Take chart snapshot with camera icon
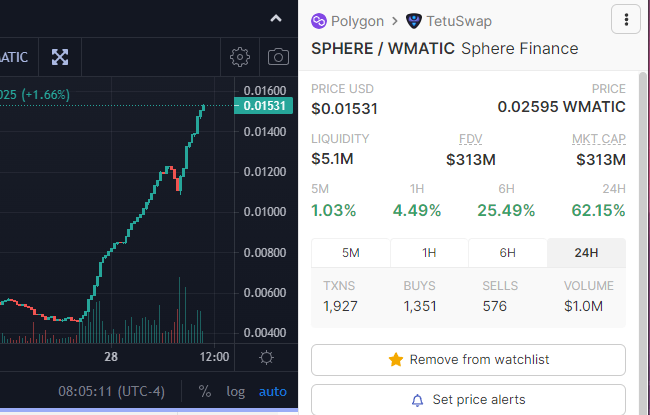650x415 pixels. click(x=278, y=57)
